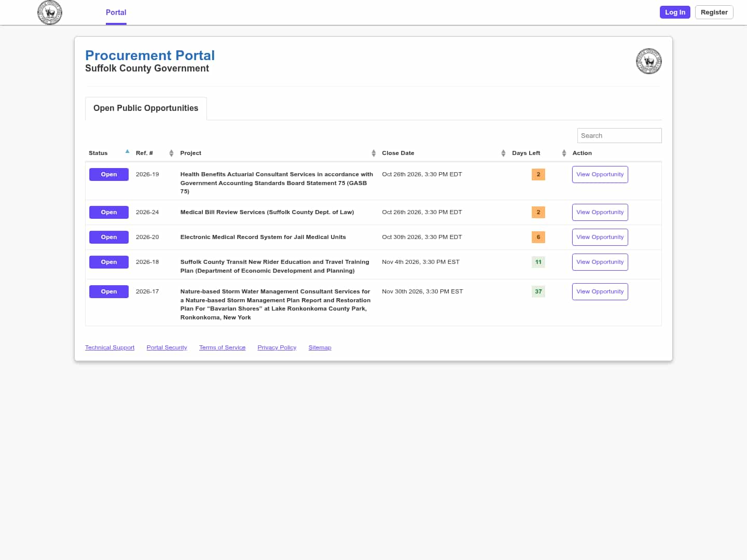Click close date Nov 4th 2026, 3:30 PM EST
This screenshot has height=560, width=747.
(421, 262)
